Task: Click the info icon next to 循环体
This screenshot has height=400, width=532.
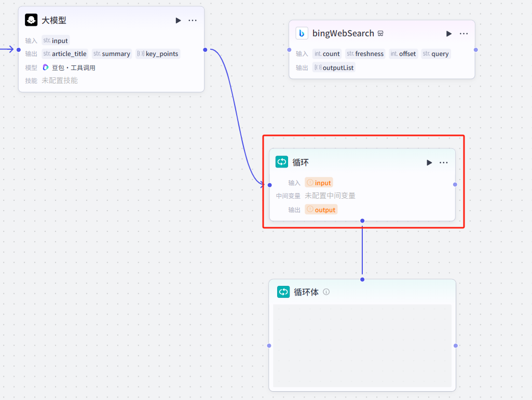Action: click(x=326, y=292)
